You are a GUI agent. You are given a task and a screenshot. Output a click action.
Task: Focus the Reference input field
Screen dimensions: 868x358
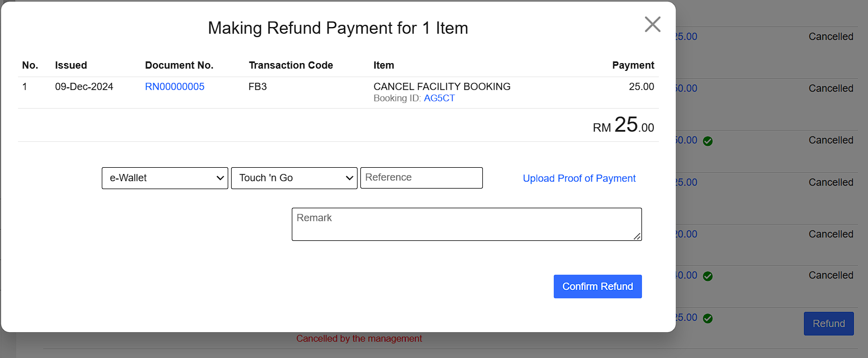point(421,178)
